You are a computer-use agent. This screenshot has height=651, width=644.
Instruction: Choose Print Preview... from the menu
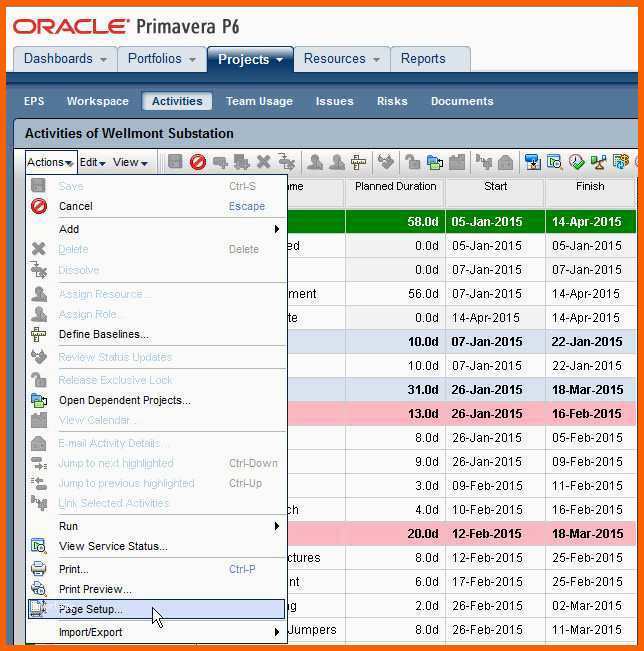(x=157, y=589)
